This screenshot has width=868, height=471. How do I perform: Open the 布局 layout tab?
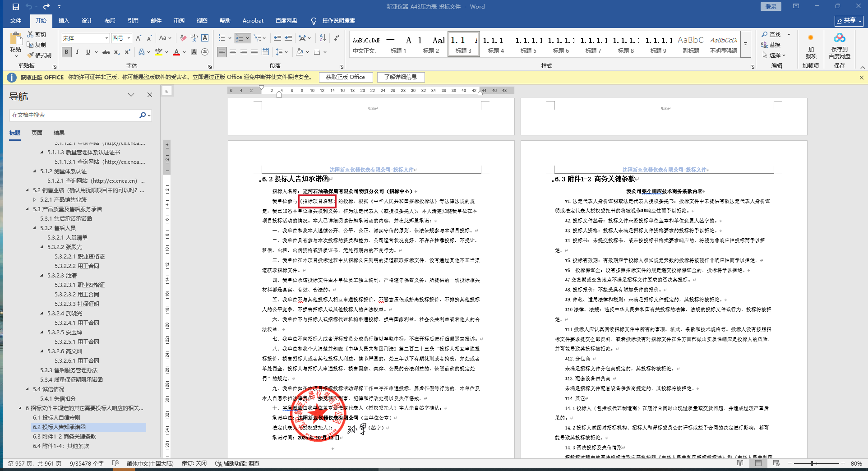(110, 21)
